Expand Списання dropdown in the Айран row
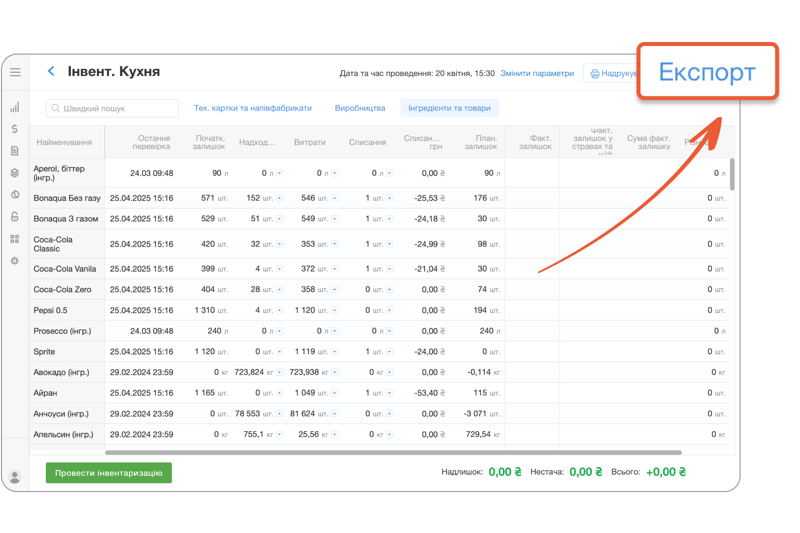The height and width of the screenshot is (533, 800). pos(390,393)
